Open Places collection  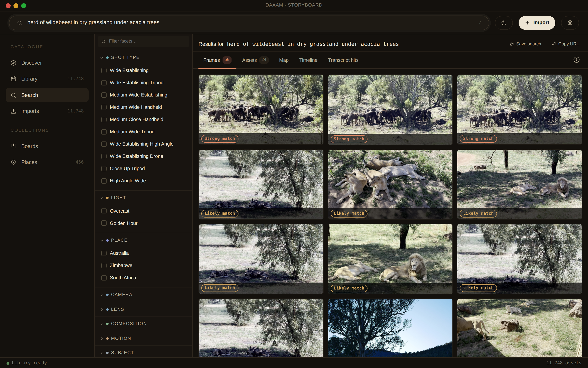[47, 162]
